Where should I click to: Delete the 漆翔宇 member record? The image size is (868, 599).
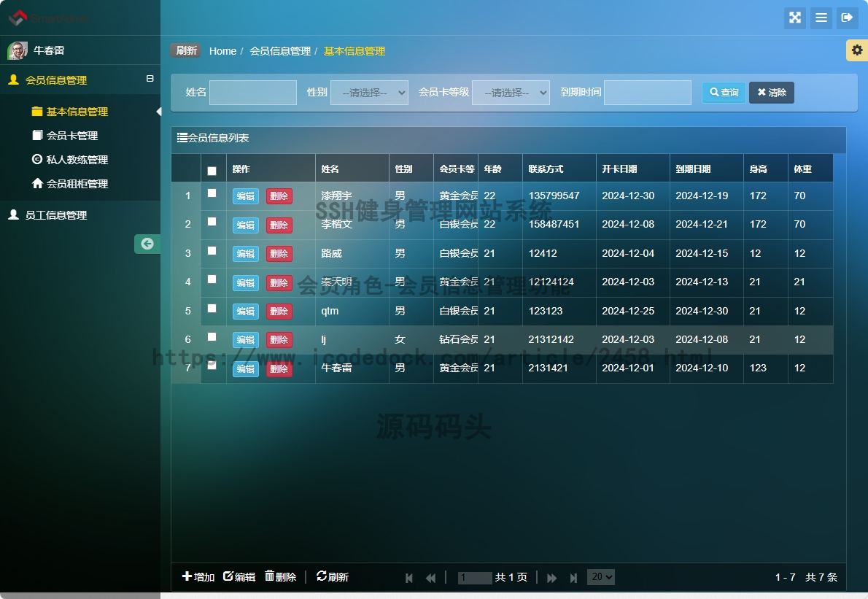pyautogui.click(x=279, y=196)
